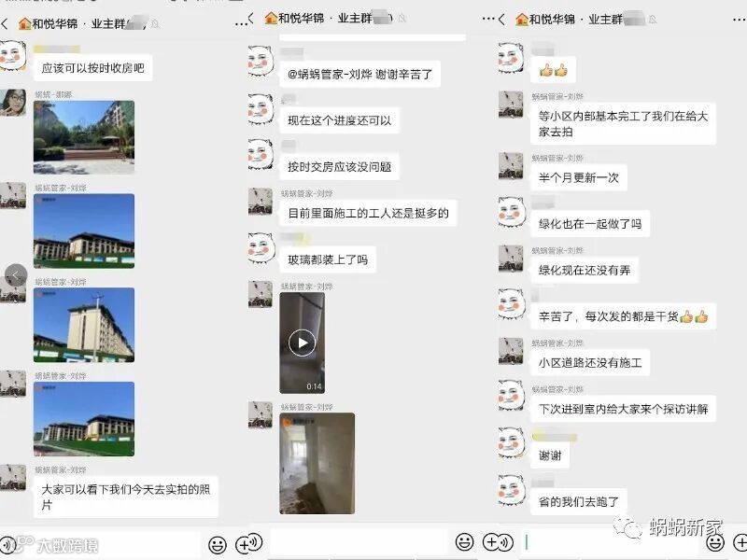Screen dimensions: 747x560
Task: Open the tall apartment building photo
Action: tap(84, 325)
